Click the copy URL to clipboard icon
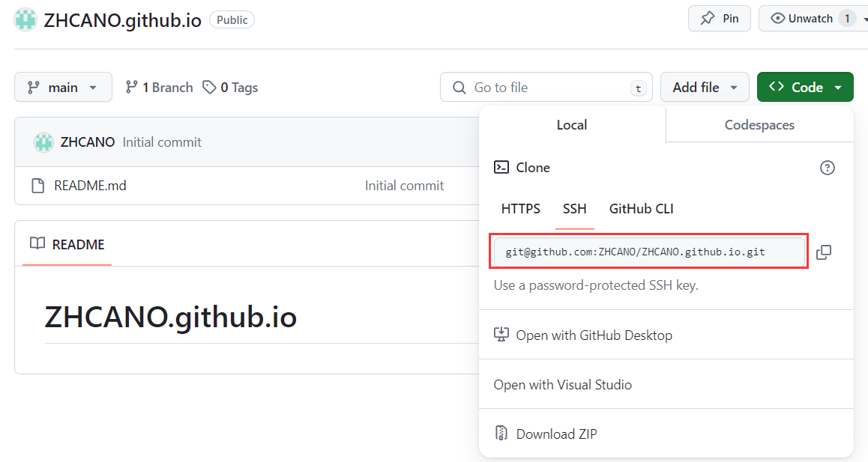 click(824, 252)
